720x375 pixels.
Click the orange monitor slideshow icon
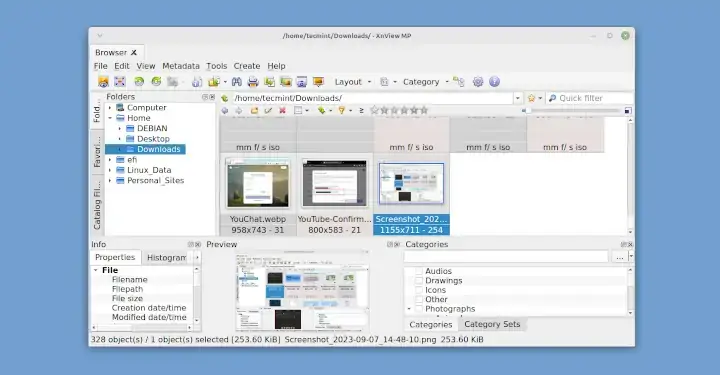pos(318,82)
